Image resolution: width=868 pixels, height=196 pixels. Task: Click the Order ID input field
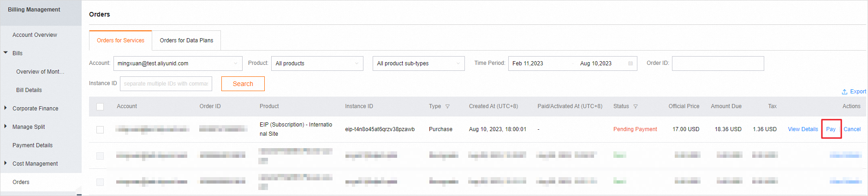point(718,63)
